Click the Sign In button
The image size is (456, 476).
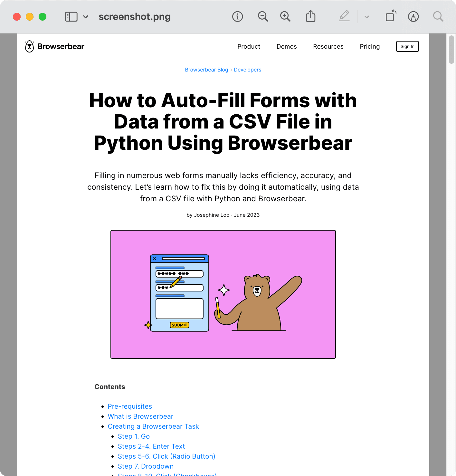[407, 46]
